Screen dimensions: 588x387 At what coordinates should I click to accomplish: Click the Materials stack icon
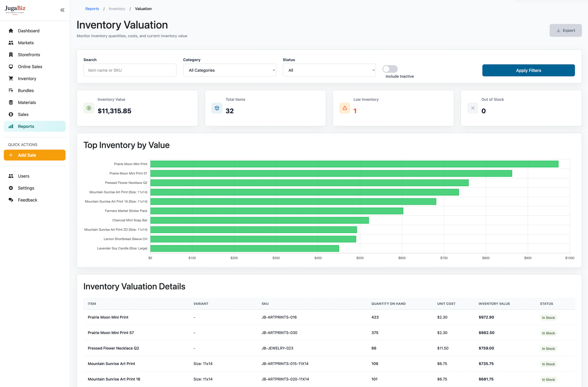(x=11, y=102)
